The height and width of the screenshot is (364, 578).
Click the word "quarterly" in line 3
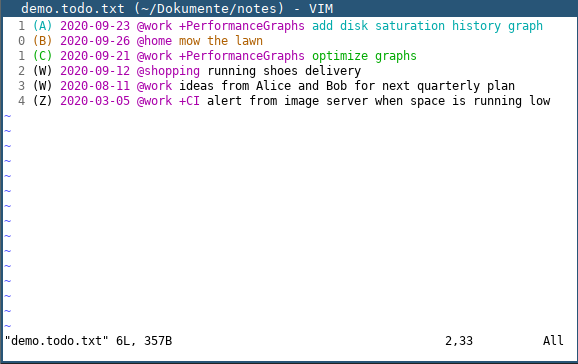449,86
